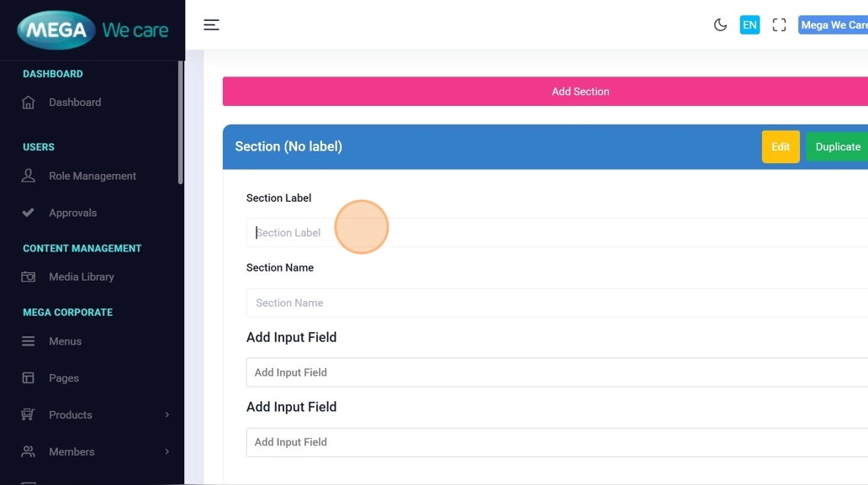Click the Approvals checkmark icon
868x485 pixels.
point(29,213)
